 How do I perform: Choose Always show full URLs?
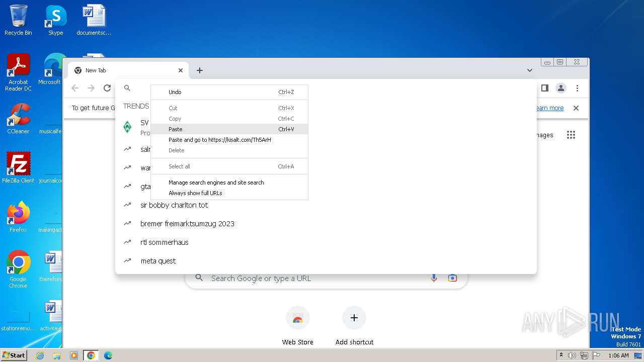229,193
